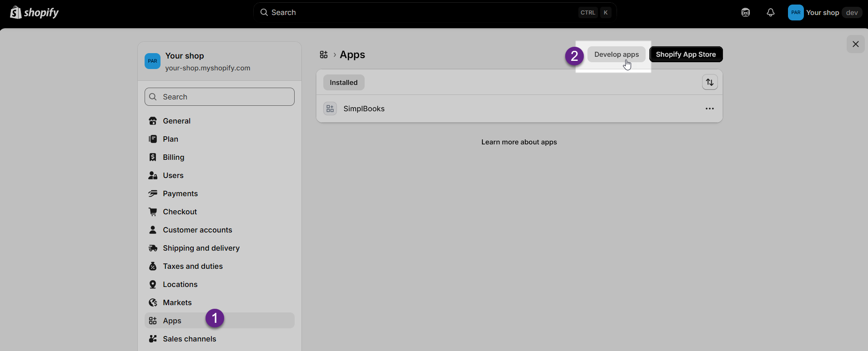Viewport: 868px width, 351px height.
Task: Open Shipping and delivery settings
Action: pyautogui.click(x=201, y=248)
